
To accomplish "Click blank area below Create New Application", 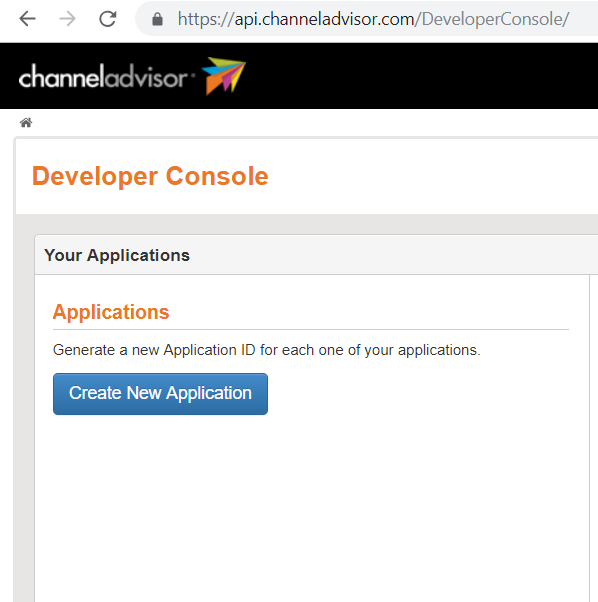I will 311,507.
